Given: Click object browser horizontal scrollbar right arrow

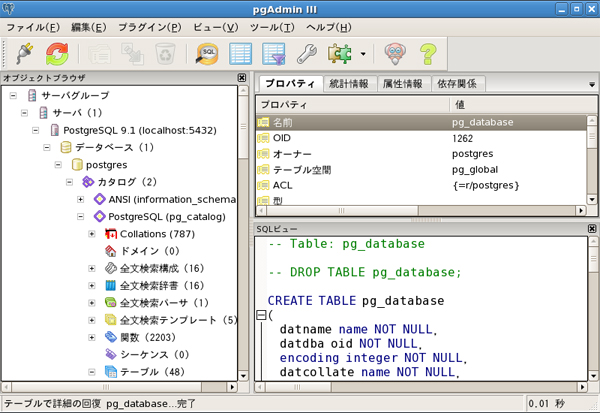Looking at the screenshot, I should click(x=232, y=387).
